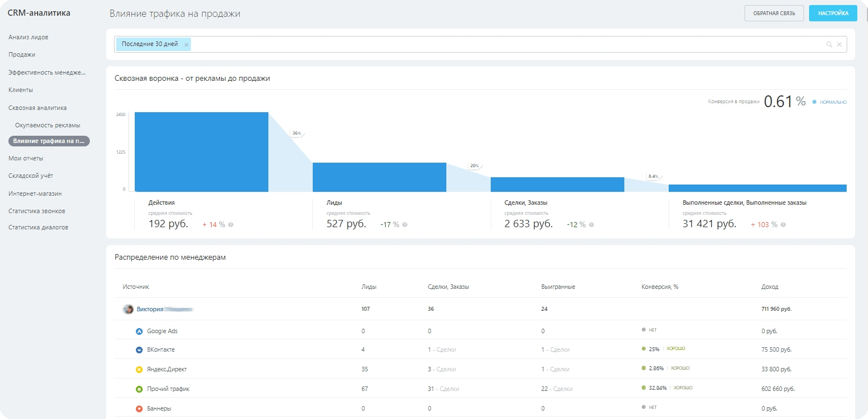Click the Лиды funnel bar
The image size is (868, 419).
point(380,177)
